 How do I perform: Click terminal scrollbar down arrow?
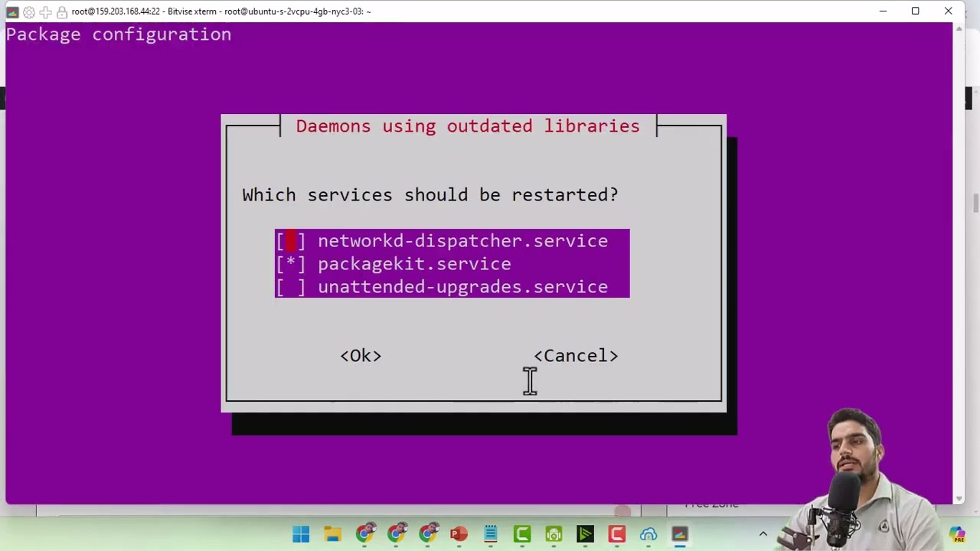point(959,499)
